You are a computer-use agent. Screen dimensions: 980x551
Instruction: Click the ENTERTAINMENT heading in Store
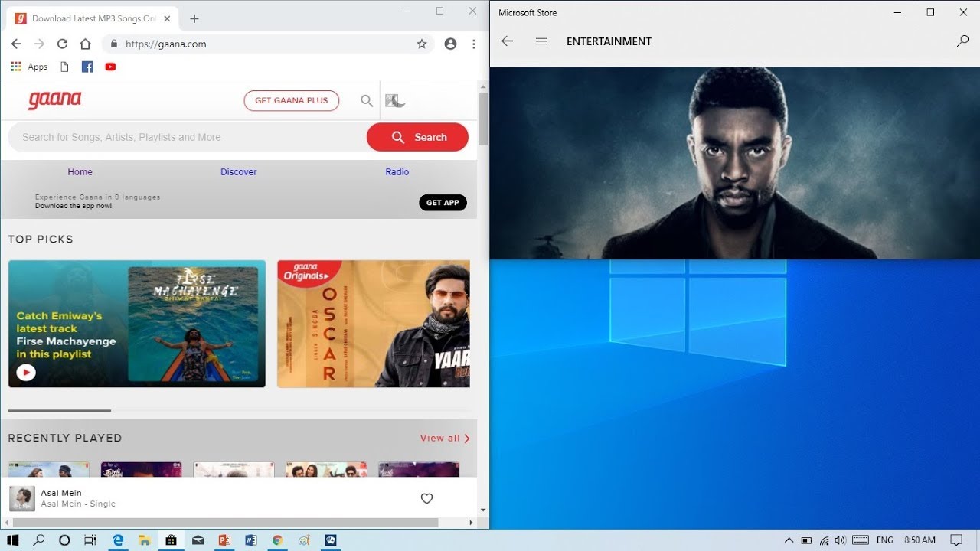pos(609,41)
